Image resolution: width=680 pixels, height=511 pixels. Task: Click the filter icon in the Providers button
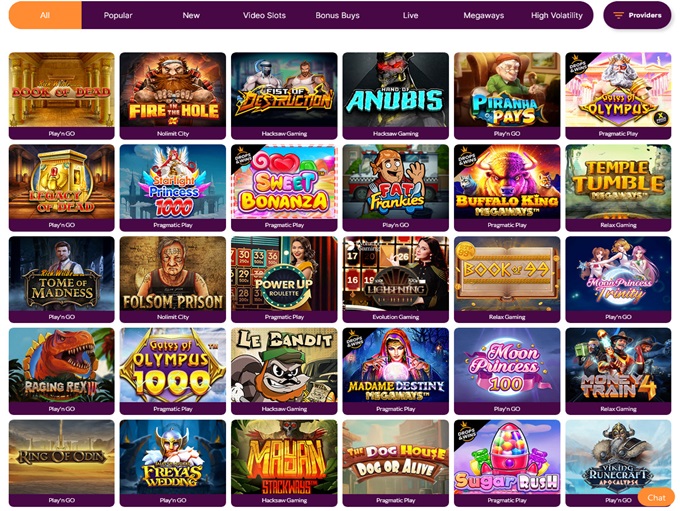[618, 15]
